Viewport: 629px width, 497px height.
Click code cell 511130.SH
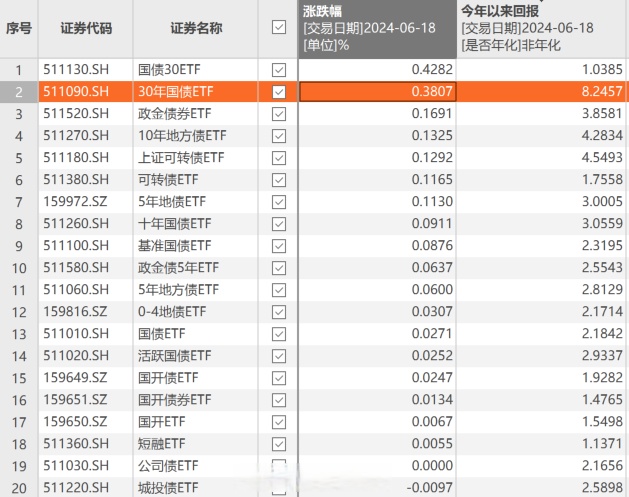(x=85, y=70)
